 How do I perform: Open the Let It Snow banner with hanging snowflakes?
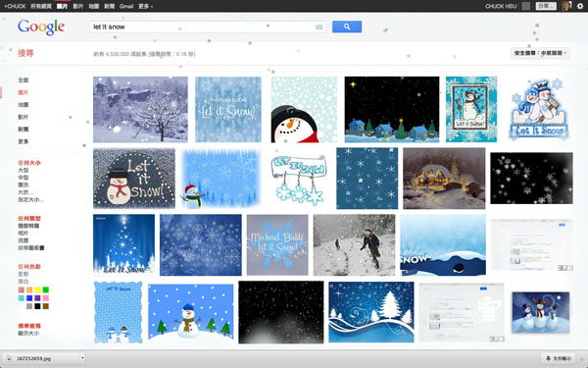[x=299, y=180]
